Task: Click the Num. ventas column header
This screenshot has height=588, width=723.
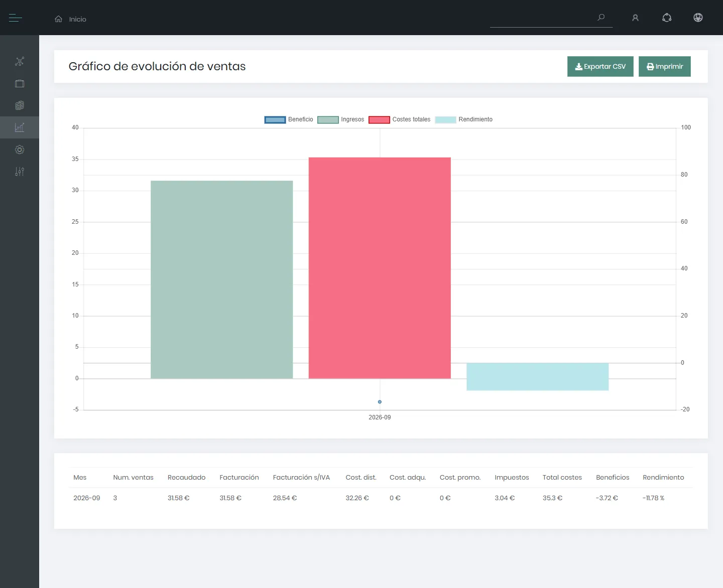Action: click(x=133, y=478)
